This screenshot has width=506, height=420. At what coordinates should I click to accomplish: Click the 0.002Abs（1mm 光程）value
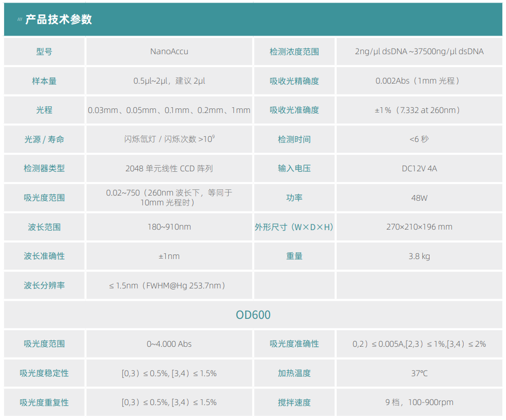[418, 81]
